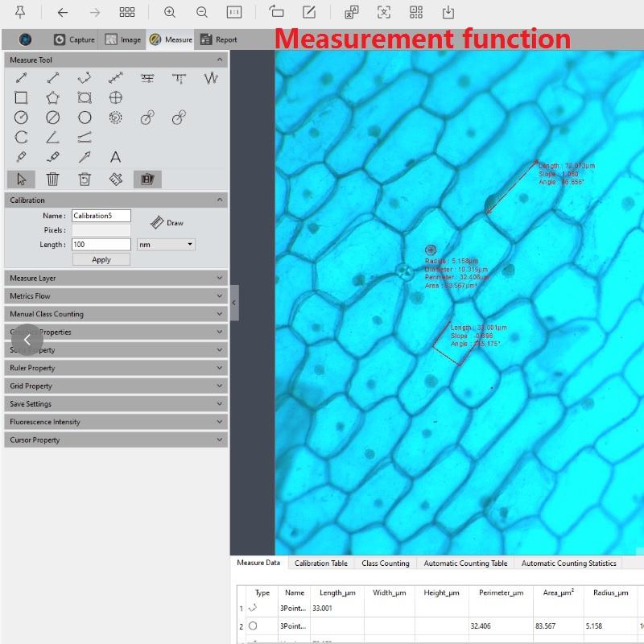Open the Automatic Counting Statistics tab

568,563
